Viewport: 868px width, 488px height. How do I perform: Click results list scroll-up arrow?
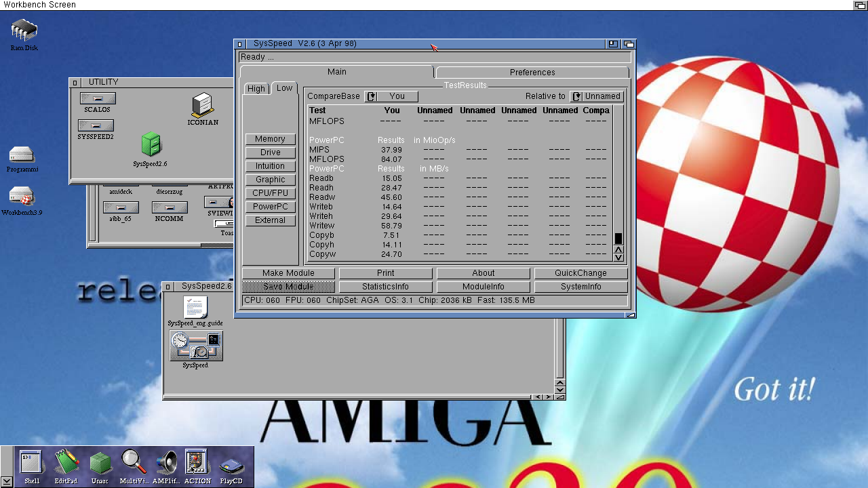point(618,249)
